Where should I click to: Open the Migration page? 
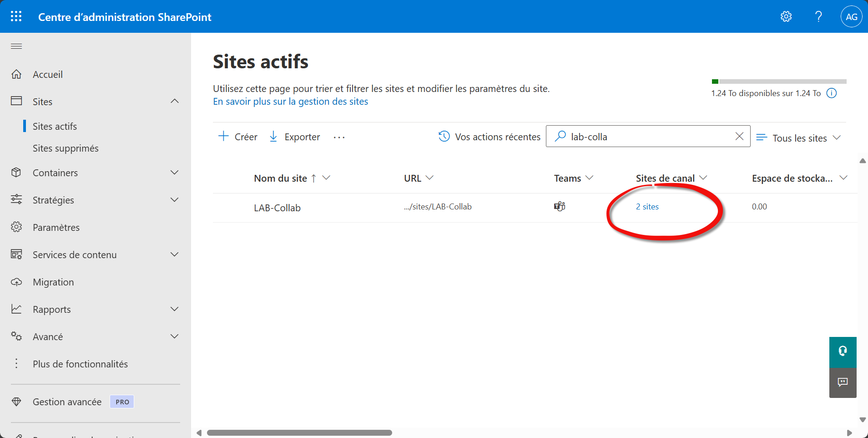pyautogui.click(x=53, y=282)
